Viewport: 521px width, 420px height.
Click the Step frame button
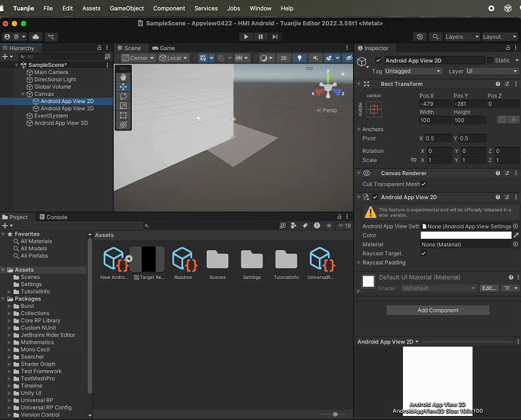[x=275, y=37]
